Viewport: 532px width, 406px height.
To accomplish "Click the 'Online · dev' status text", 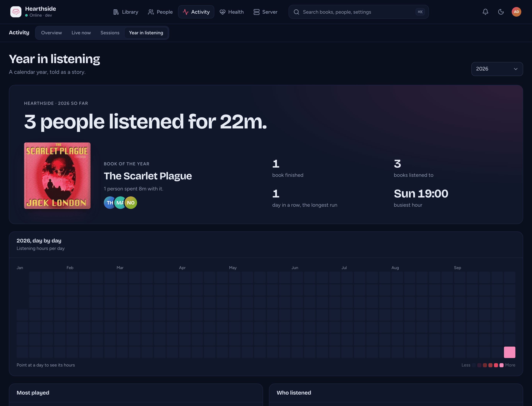I will (41, 15).
